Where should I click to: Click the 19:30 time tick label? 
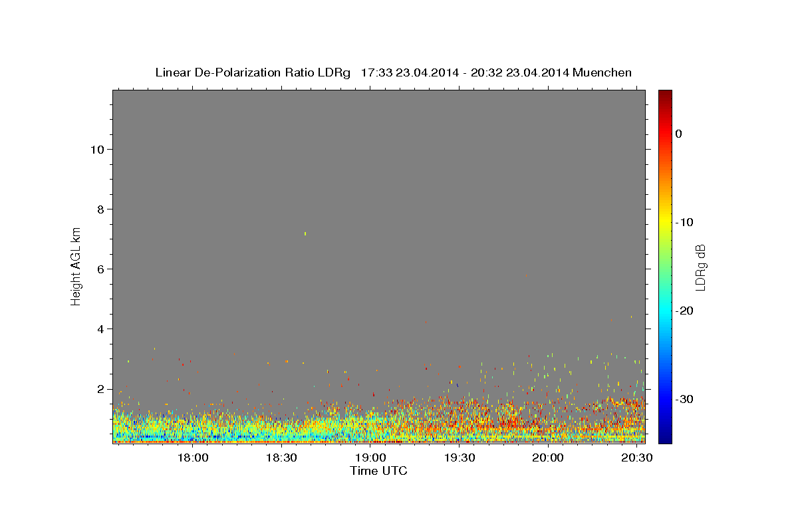click(459, 458)
